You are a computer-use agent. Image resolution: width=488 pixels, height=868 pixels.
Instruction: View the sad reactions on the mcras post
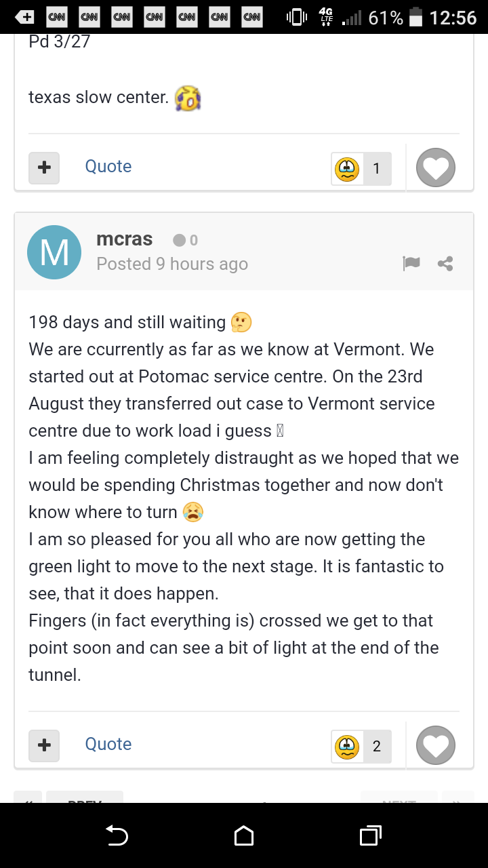click(347, 747)
